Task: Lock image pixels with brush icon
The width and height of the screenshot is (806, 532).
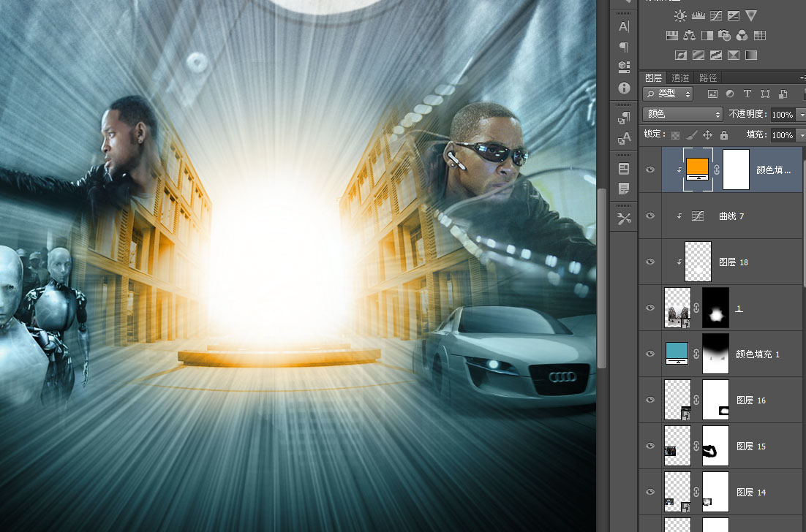Action: [692, 135]
